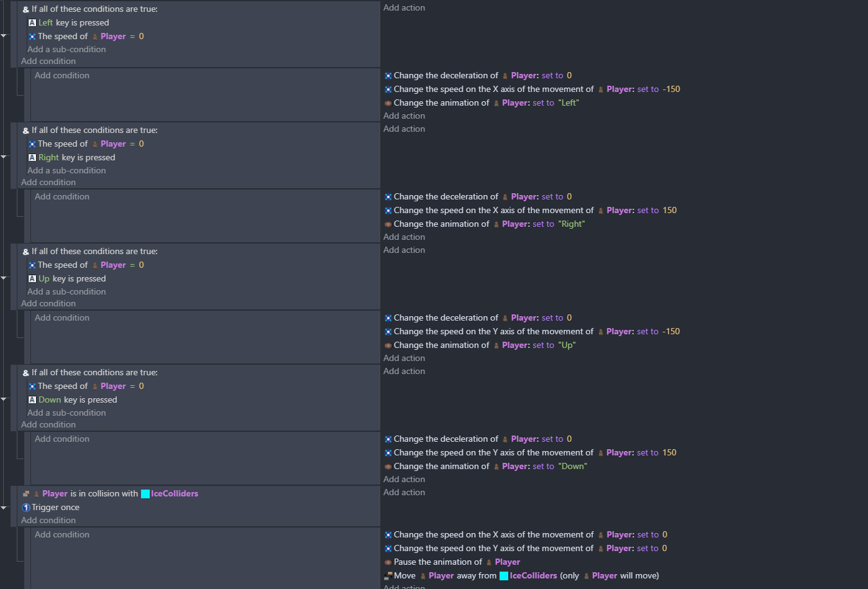868x589 pixels.
Task: Click movement icon of X axis set to -150
Action: (388, 89)
